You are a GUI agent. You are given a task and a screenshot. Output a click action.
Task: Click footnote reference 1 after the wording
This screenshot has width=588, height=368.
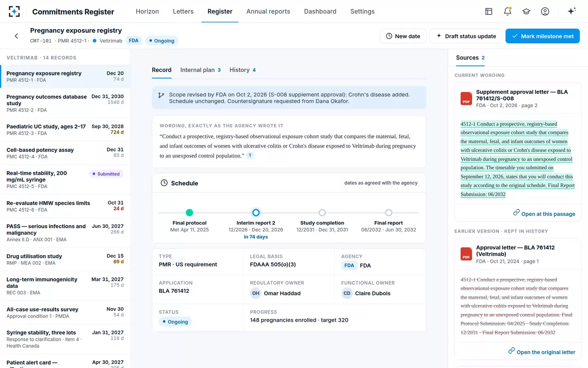coord(250,155)
